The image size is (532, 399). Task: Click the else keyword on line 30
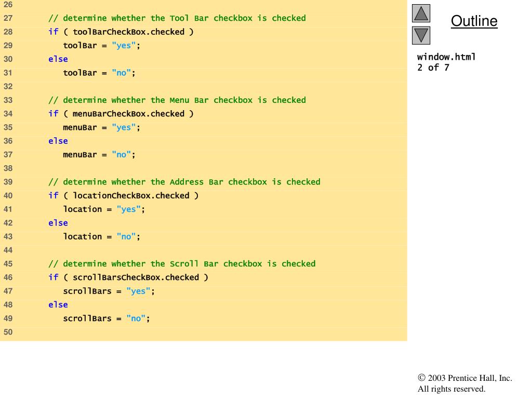[58, 59]
